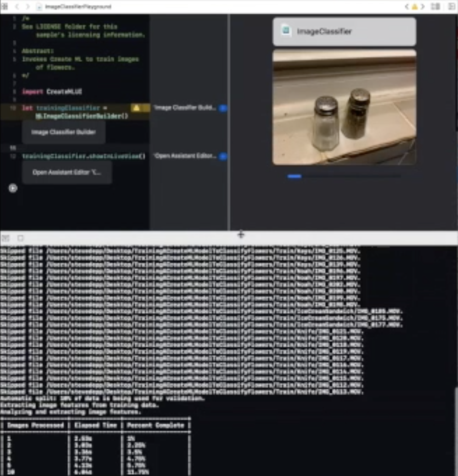
Task: Click the back navigation arrow
Action: [17, 7]
